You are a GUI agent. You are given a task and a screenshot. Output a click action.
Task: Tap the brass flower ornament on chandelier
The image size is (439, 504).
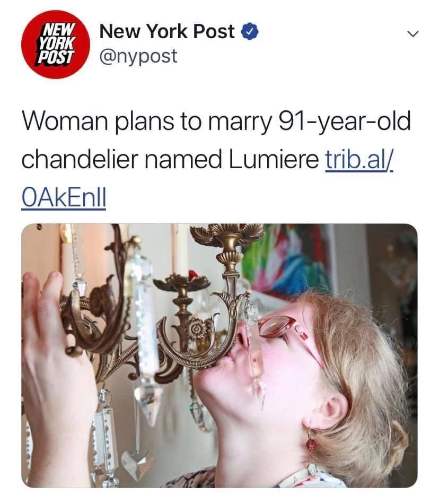(x=197, y=329)
